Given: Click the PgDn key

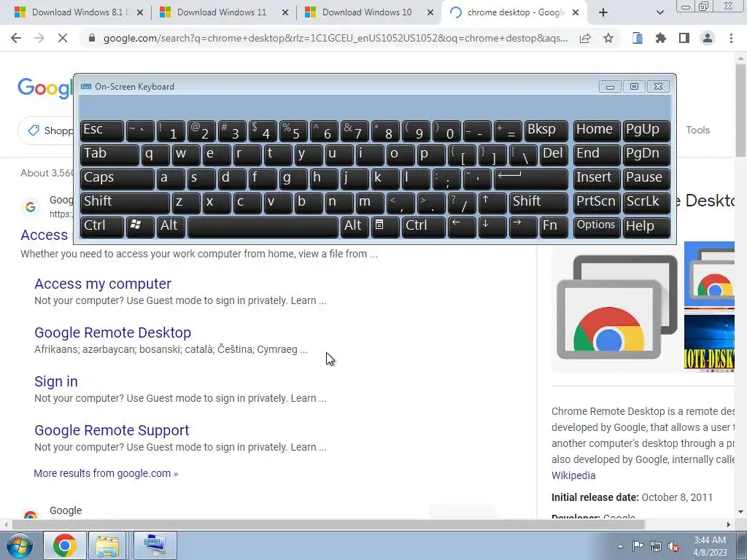Looking at the screenshot, I should pyautogui.click(x=646, y=155).
